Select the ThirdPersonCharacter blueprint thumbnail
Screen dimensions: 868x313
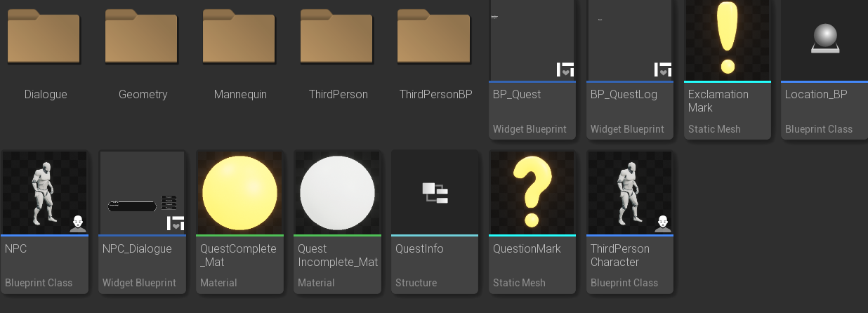point(630,192)
